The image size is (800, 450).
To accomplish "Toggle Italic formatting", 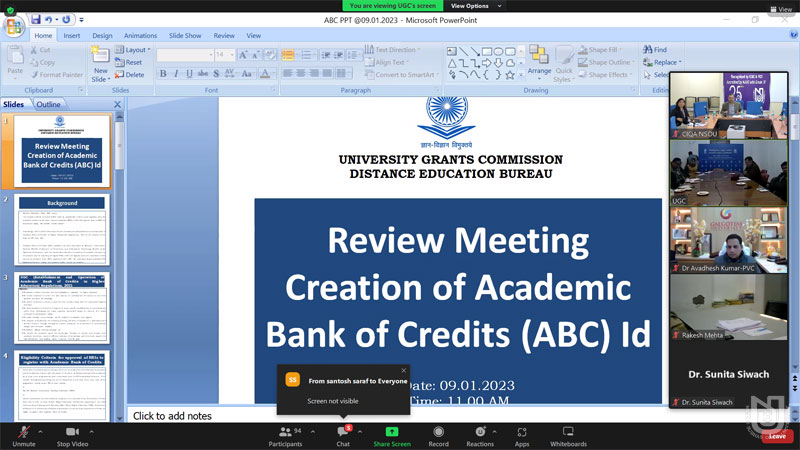I will tap(176, 73).
